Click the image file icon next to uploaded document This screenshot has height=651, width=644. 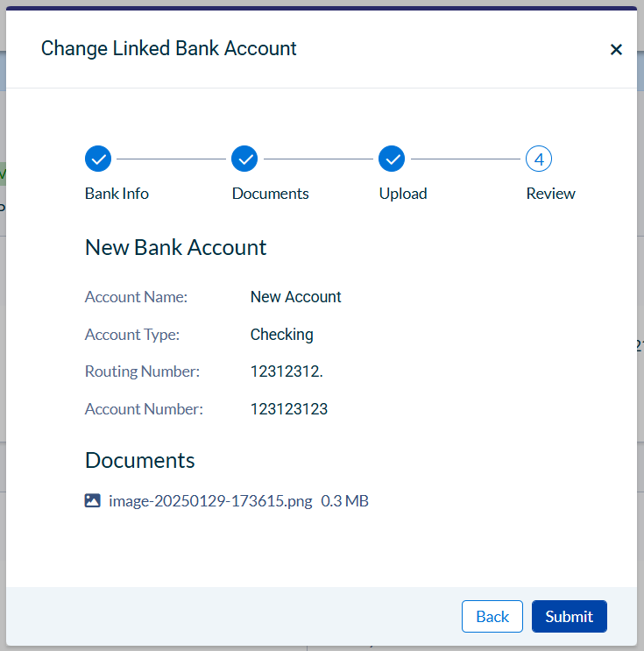click(93, 500)
